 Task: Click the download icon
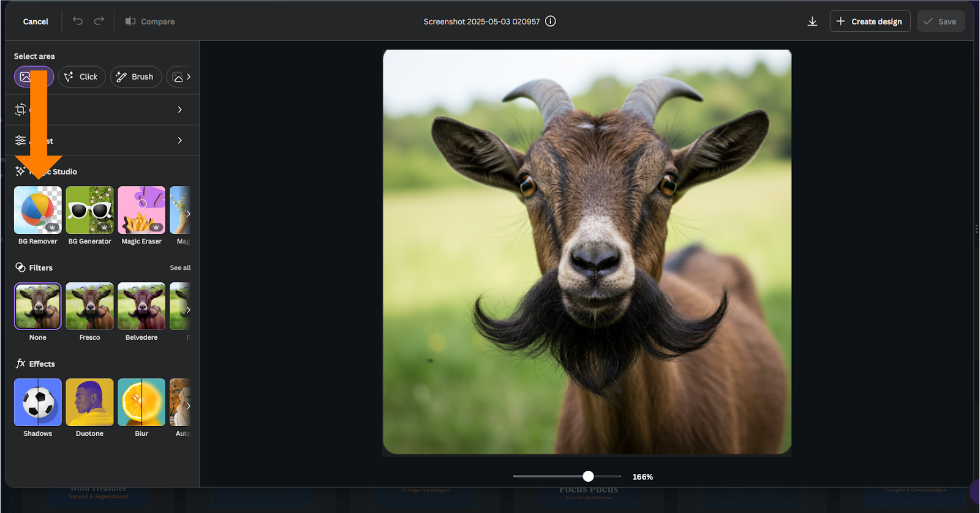coord(812,21)
